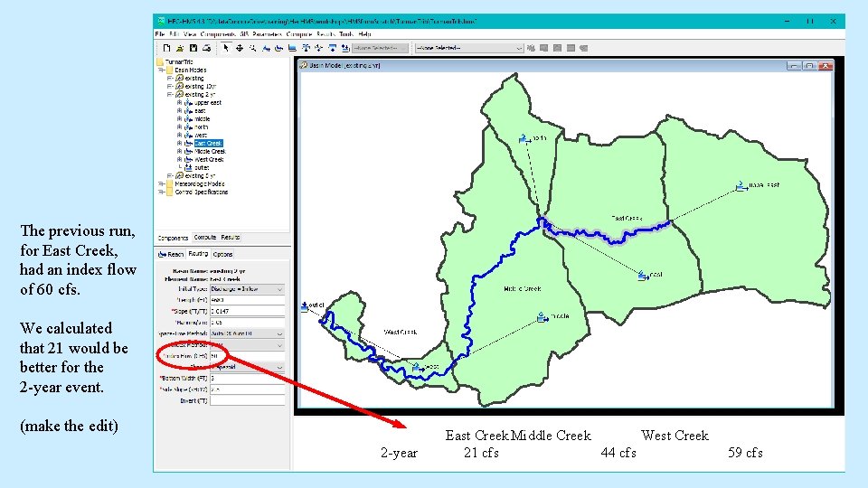Select Middle Creek in the tree
Image resolution: width=868 pixels, height=488 pixels.
coord(210,152)
